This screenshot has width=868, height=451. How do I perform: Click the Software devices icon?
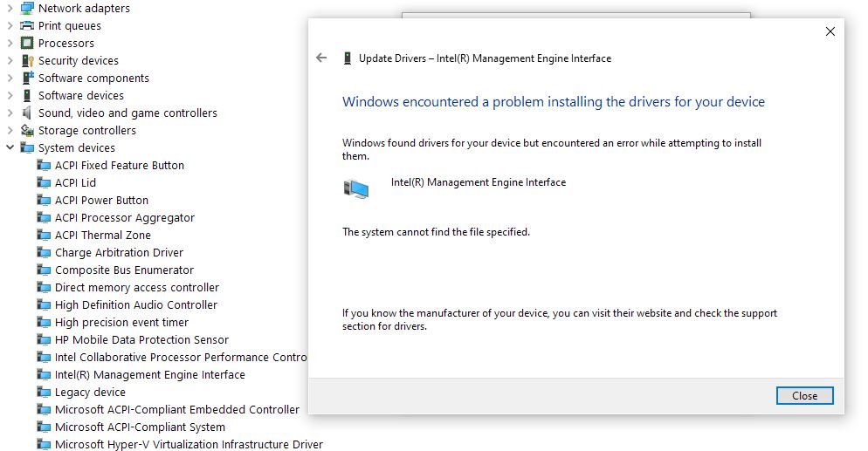click(x=27, y=96)
